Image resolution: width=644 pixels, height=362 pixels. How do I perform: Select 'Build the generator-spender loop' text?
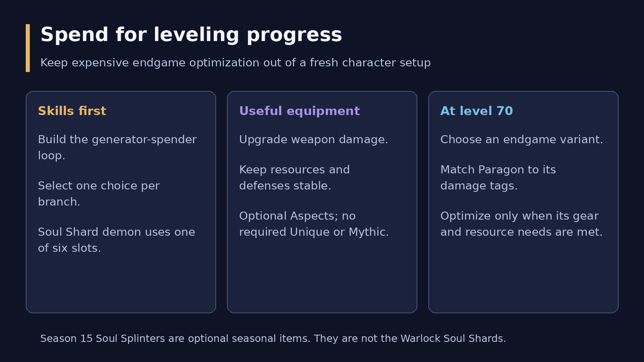(x=117, y=147)
